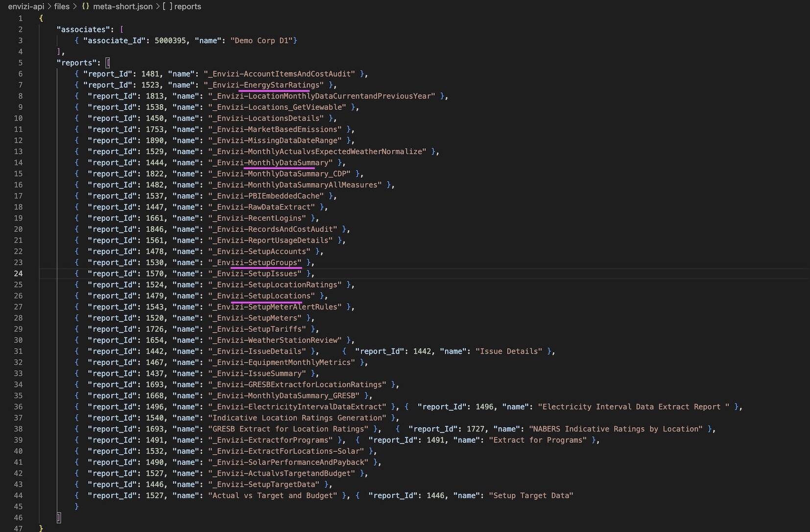Click "_Envizi-RecordsAndCostAudit" string
810x532 pixels.
[x=273, y=230]
